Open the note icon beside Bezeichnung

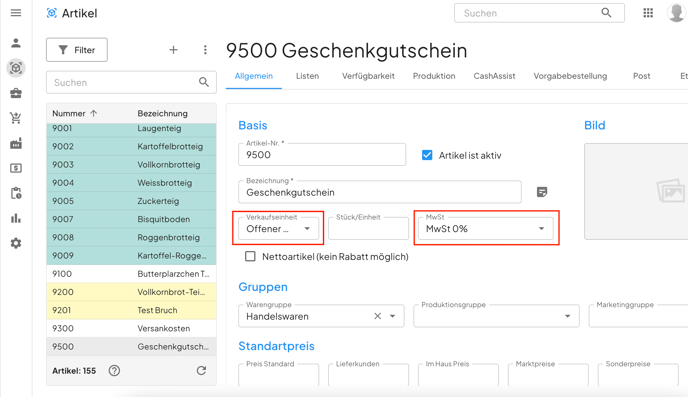pyautogui.click(x=542, y=192)
